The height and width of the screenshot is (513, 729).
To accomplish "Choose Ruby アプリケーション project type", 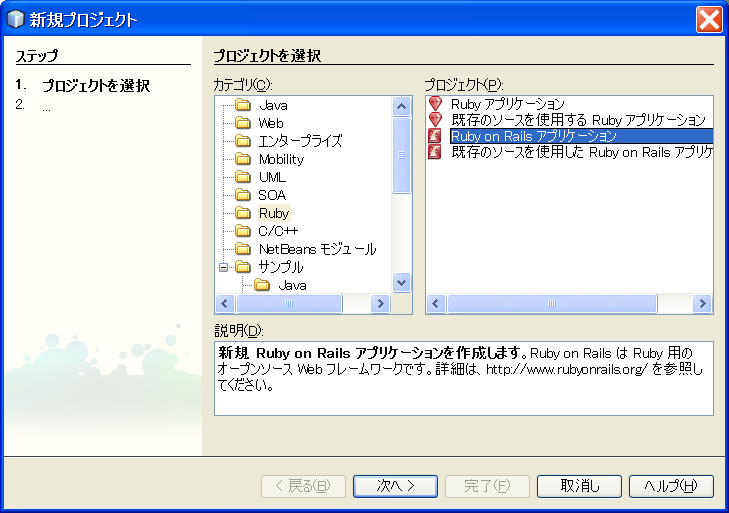I will 508,103.
